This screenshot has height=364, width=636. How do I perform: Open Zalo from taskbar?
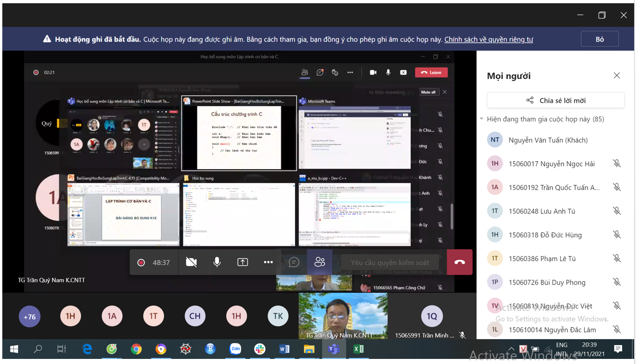pos(235,349)
